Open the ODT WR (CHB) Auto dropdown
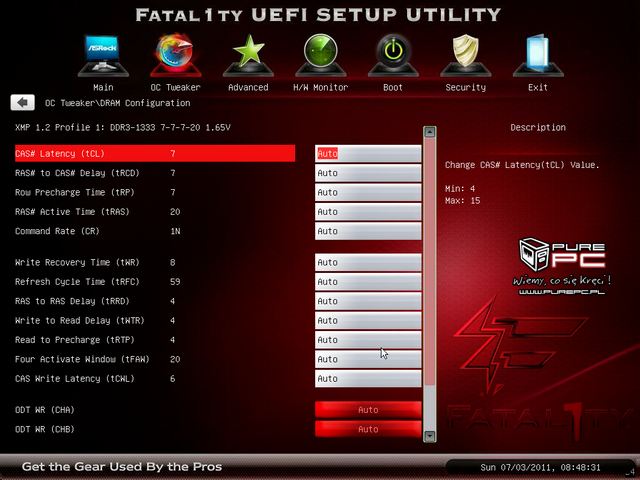Image resolution: width=640 pixels, height=480 pixels. click(368, 429)
